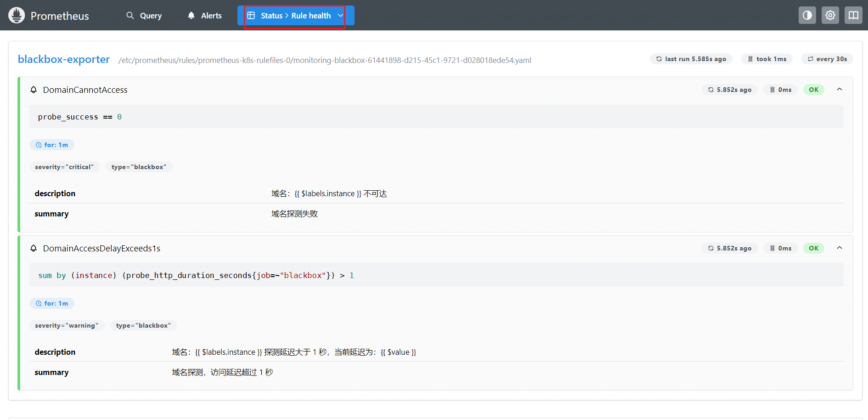Click the Prometheus flame logo
The width and height of the screenshot is (868, 420).
[x=17, y=15]
